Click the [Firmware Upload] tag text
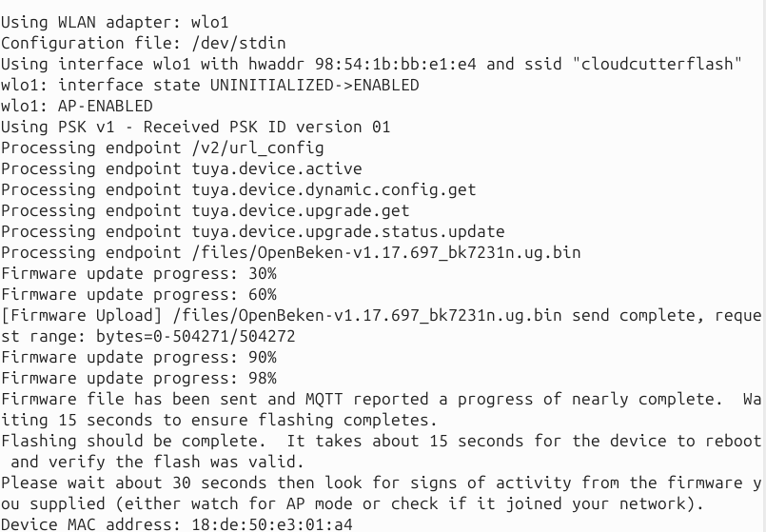Image resolution: width=766 pixels, height=532 pixels. pos(82,316)
